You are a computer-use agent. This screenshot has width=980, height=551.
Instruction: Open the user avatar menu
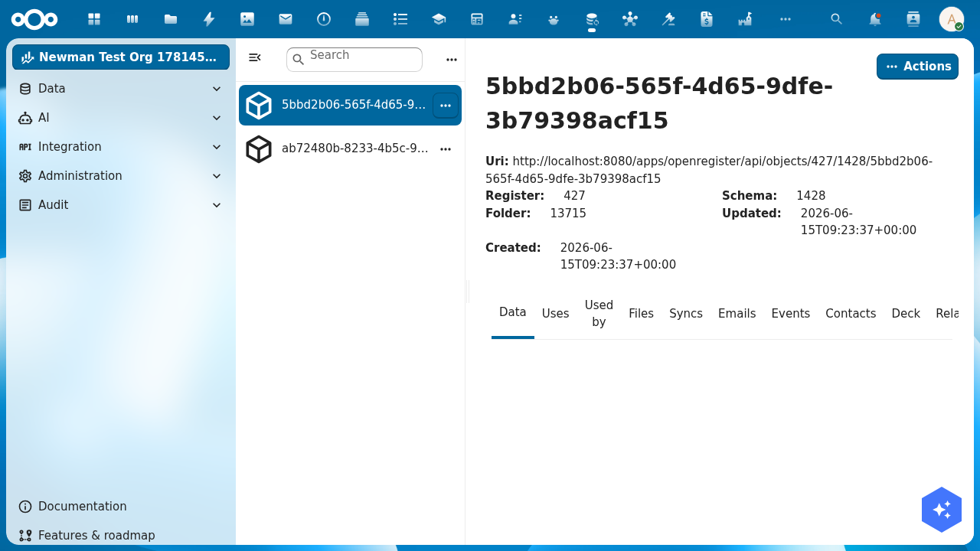(952, 19)
